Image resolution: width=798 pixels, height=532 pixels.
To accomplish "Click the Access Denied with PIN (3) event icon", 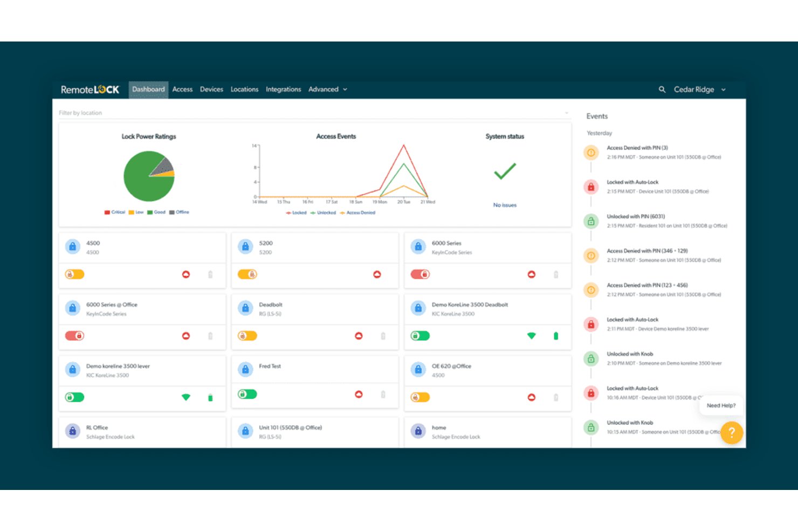I will click(591, 153).
